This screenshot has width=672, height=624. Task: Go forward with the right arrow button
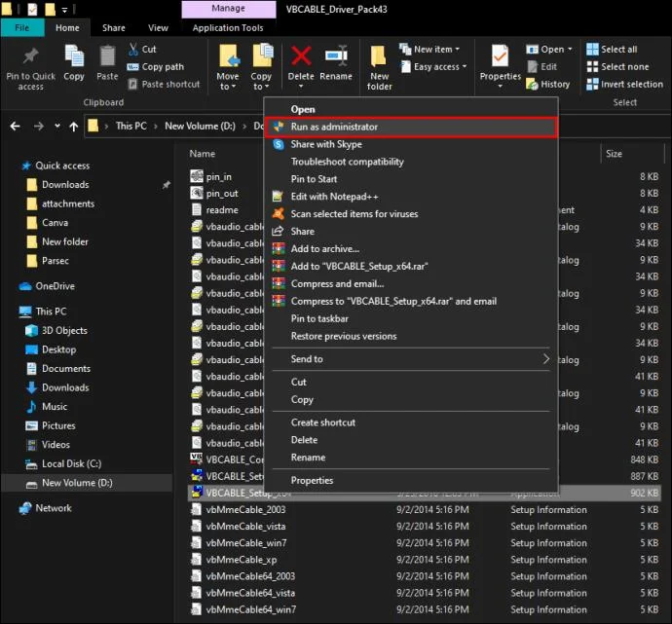39,127
